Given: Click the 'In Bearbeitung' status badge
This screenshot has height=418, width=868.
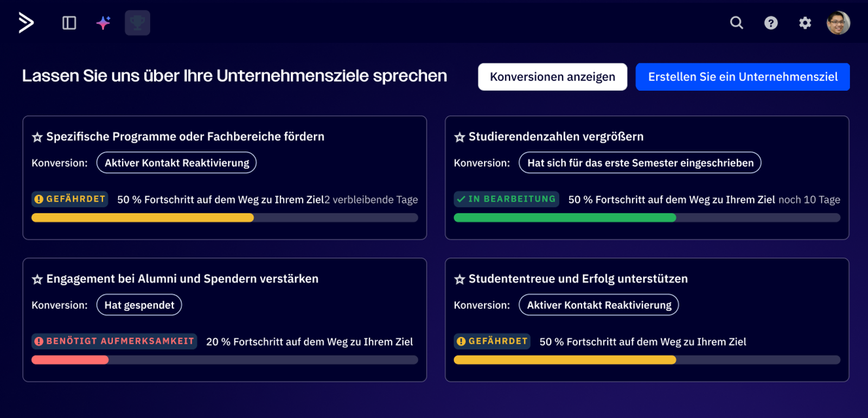Looking at the screenshot, I should [x=506, y=199].
